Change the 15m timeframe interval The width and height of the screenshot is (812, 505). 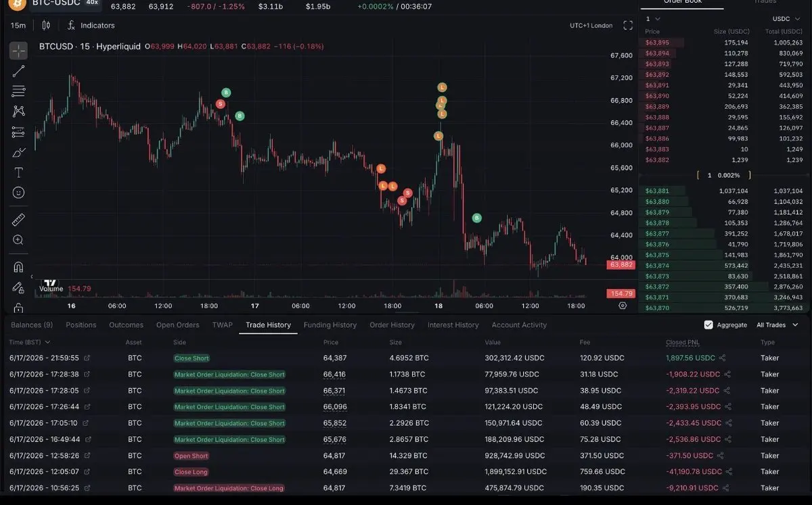tap(18, 25)
